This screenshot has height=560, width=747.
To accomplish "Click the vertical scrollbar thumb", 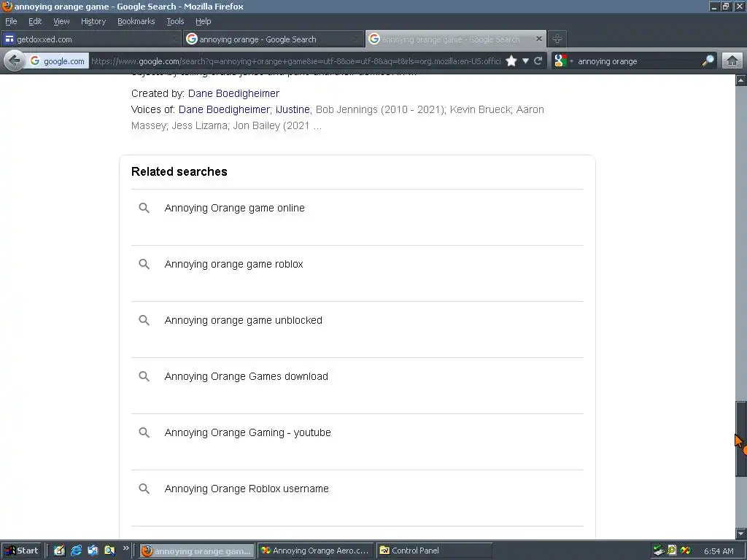I will pos(741,438).
